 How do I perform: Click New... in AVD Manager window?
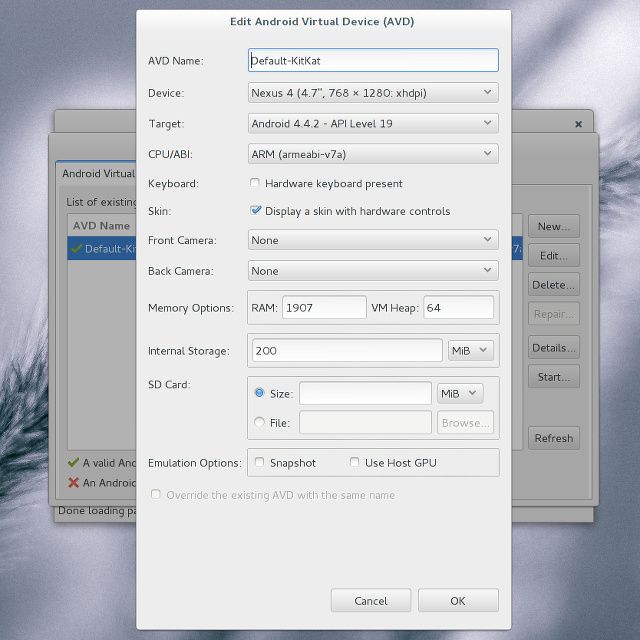click(553, 226)
